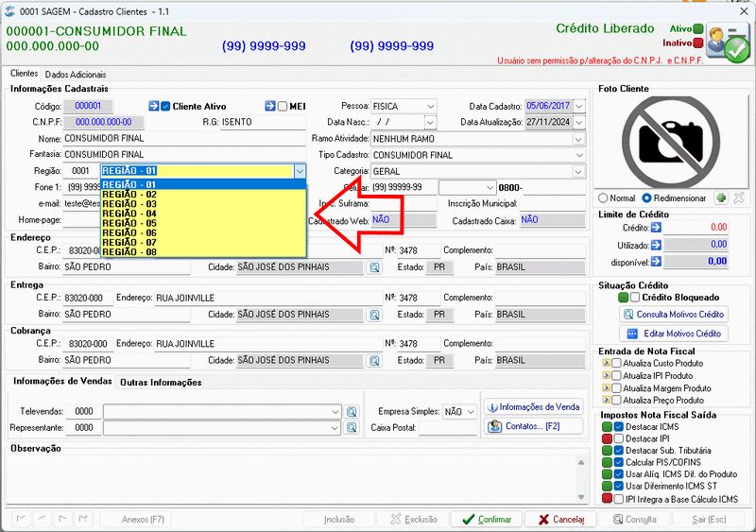This screenshot has width=756, height=532.
Task: Expand the Televendas combo box
Action: click(x=335, y=412)
